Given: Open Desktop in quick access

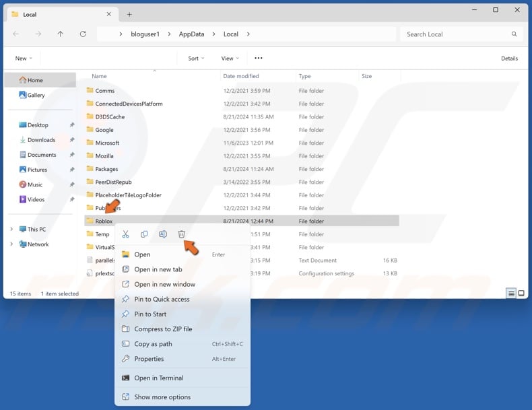Looking at the screenshot, I should click(38, 125).
